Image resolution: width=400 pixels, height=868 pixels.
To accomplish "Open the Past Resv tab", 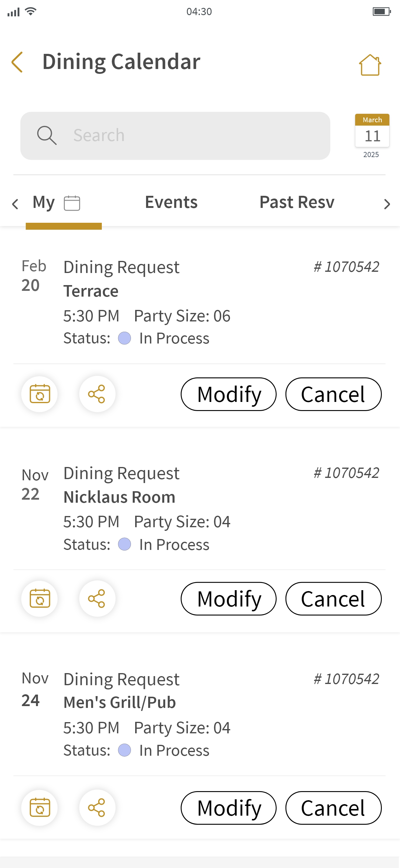I will tap(297, 202).
